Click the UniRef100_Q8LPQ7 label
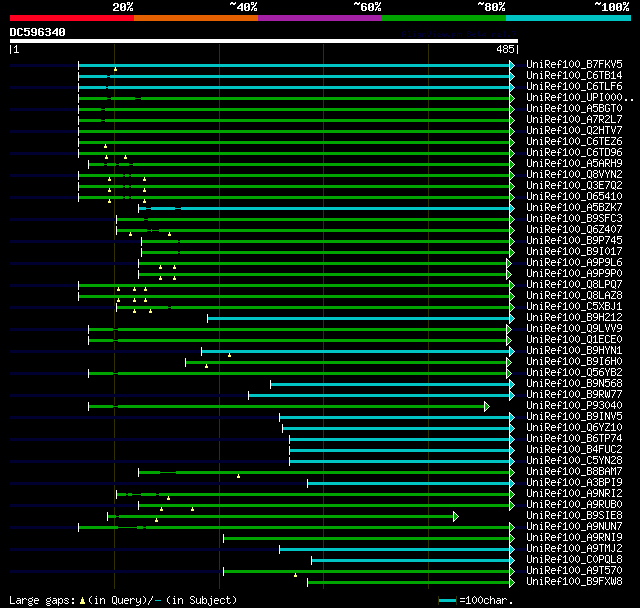640x608 pixels. (574, 285)
